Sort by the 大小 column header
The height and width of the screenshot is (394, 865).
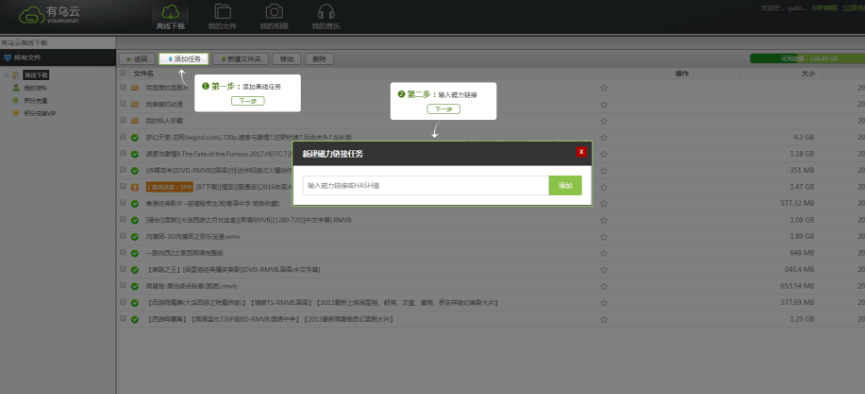808,73
